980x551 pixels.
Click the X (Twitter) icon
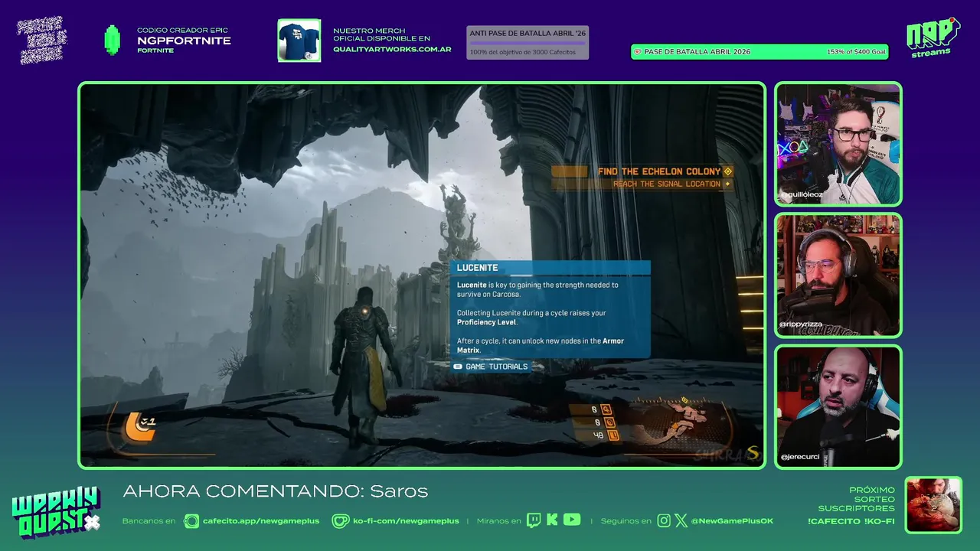681,520
